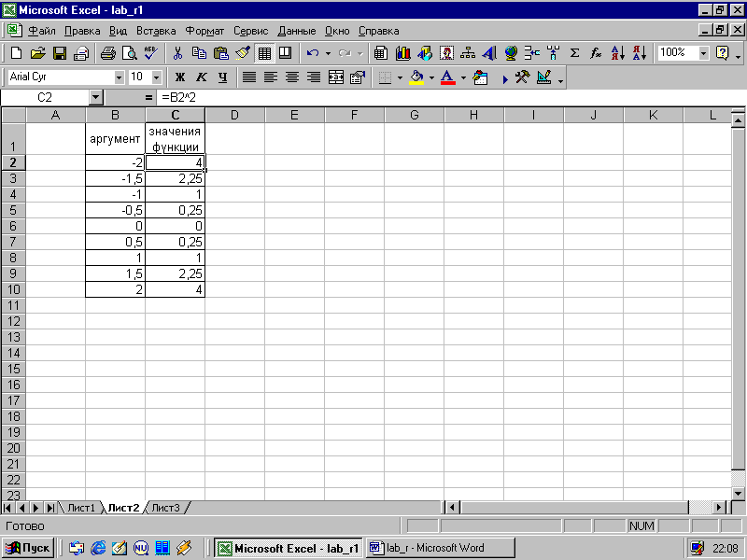The width and height of the screenshot is (747, 560).
Task: Open the Insert Function fx icon
Action: (596, 53)
